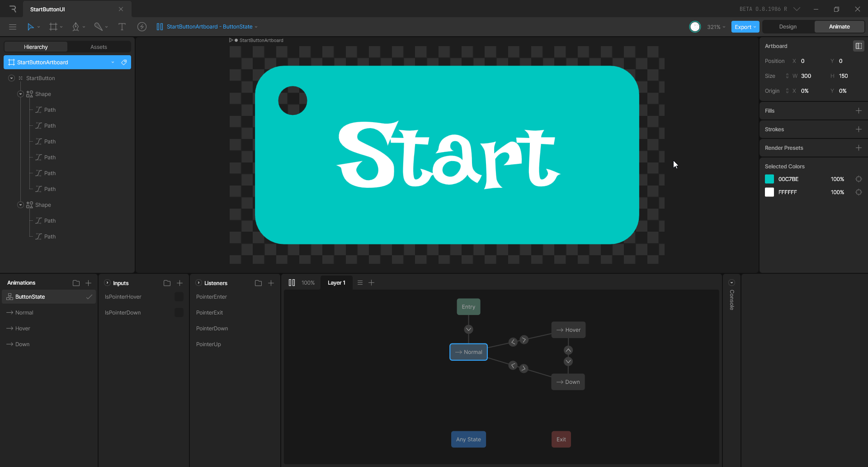This screenshot has width=868, height=467.
Task: Select the Hover animation in list
Action: (23, 329)
